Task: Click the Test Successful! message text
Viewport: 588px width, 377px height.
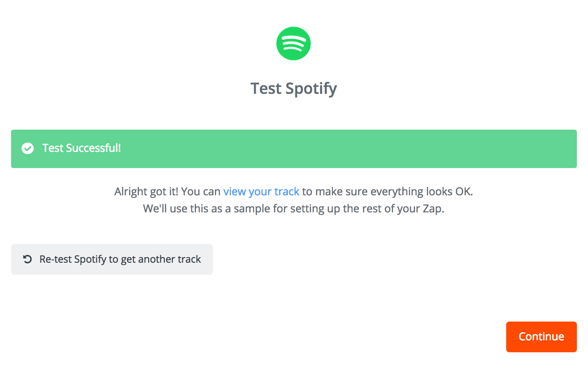Action: tap(81, 148)
